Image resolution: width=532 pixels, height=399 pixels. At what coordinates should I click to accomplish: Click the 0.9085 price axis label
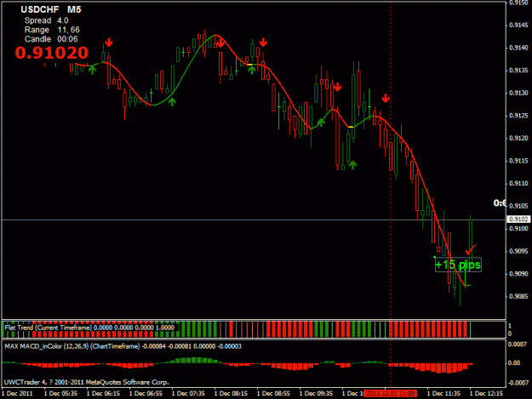pyautogui.click(x=518, y=297)
